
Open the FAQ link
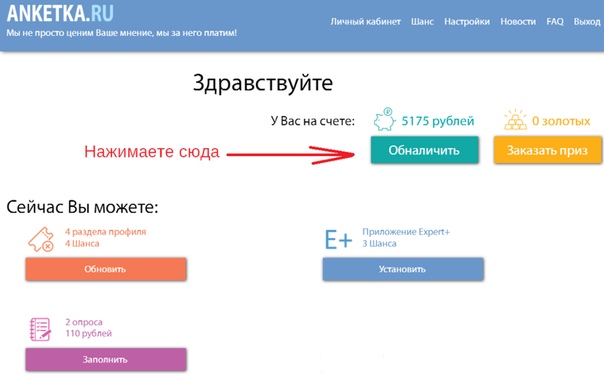click(555, 22)
